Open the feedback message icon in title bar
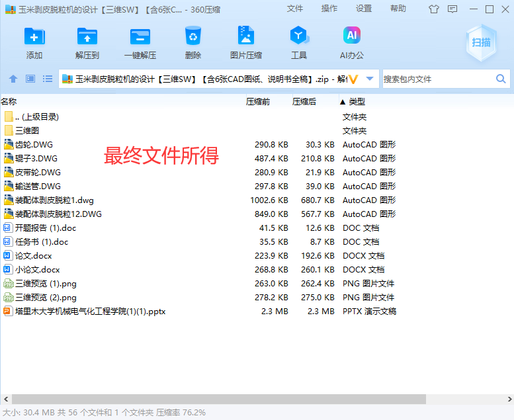Image resolution: width=514 pixels, height=420 pixels. pyautogui.click(x=452, y=9)
